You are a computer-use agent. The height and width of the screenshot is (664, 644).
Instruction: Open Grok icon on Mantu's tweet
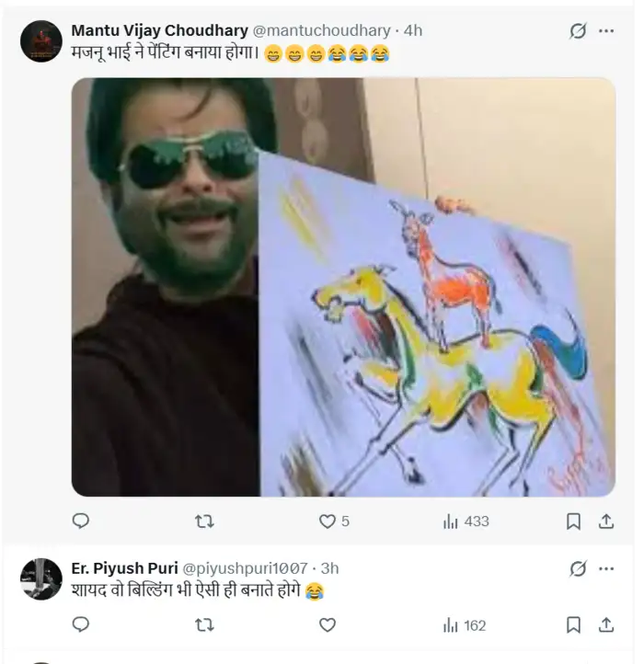coord(578,30)
